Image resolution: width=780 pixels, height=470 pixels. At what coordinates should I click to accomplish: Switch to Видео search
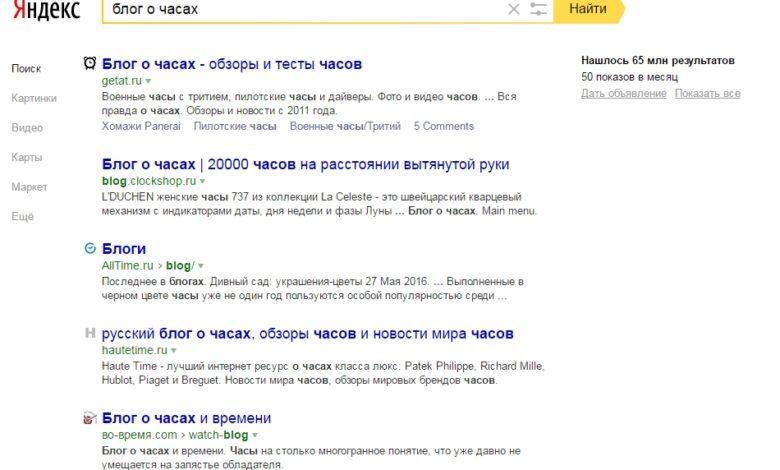[x=27, y=128]
